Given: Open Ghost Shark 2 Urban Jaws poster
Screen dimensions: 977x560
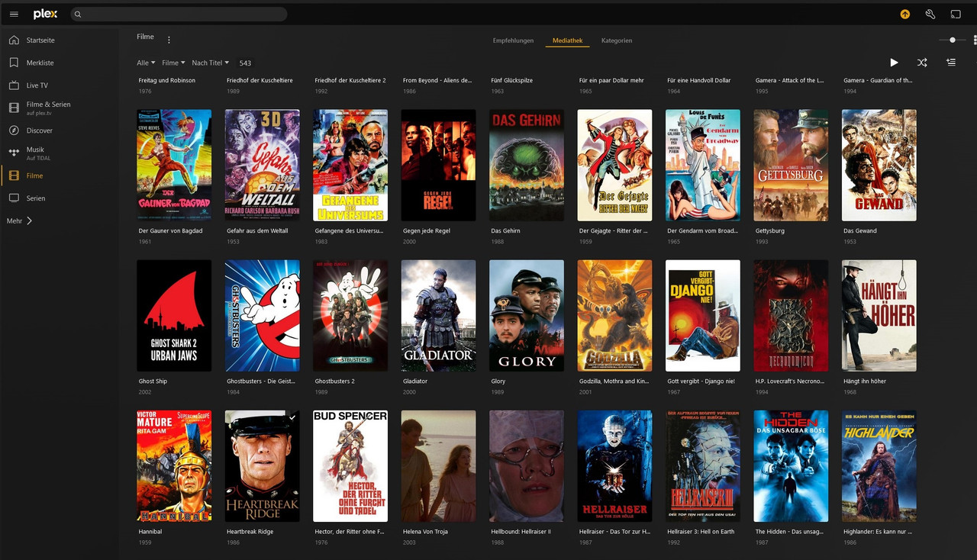Looking at the screenshot, I should pyautogui.click(x=174, y=315).
